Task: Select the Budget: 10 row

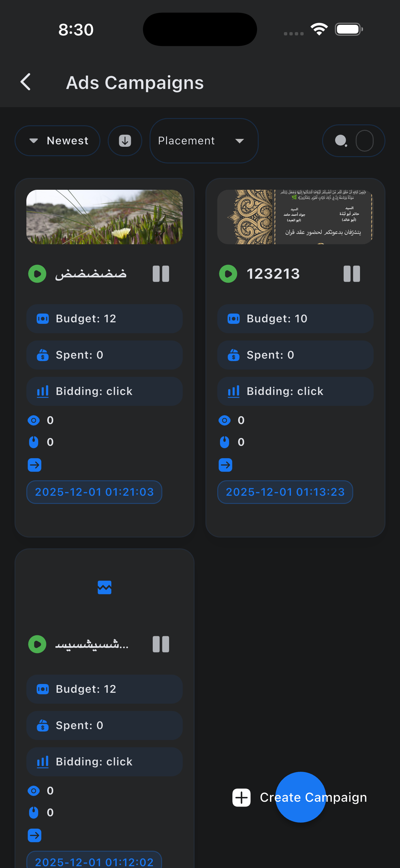Action: [x=295, y=318]
